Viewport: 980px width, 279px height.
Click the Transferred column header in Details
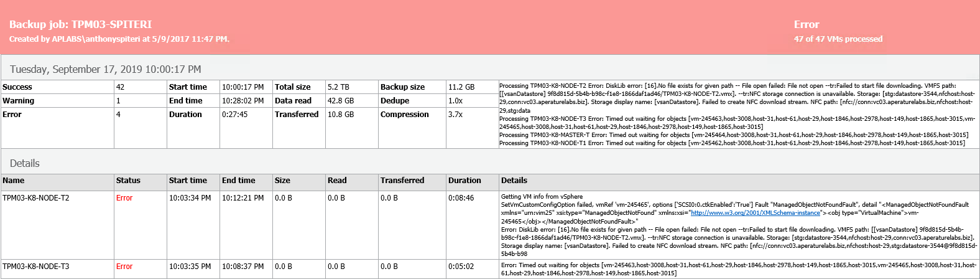pyautogui.click(x=402, y=181)
